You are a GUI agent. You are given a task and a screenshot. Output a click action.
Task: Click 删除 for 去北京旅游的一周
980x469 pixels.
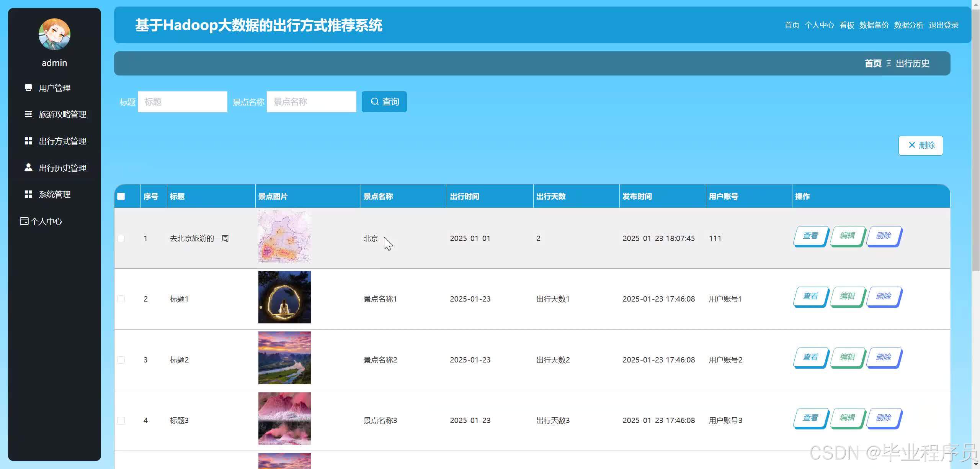tap(884, 236)
